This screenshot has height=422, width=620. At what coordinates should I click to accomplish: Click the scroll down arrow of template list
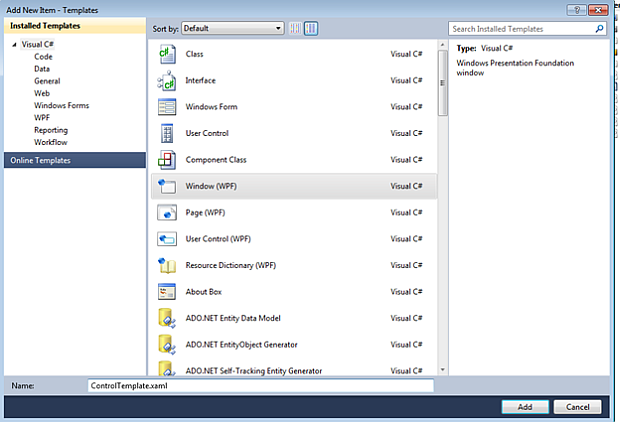click(x=442, y=370)
